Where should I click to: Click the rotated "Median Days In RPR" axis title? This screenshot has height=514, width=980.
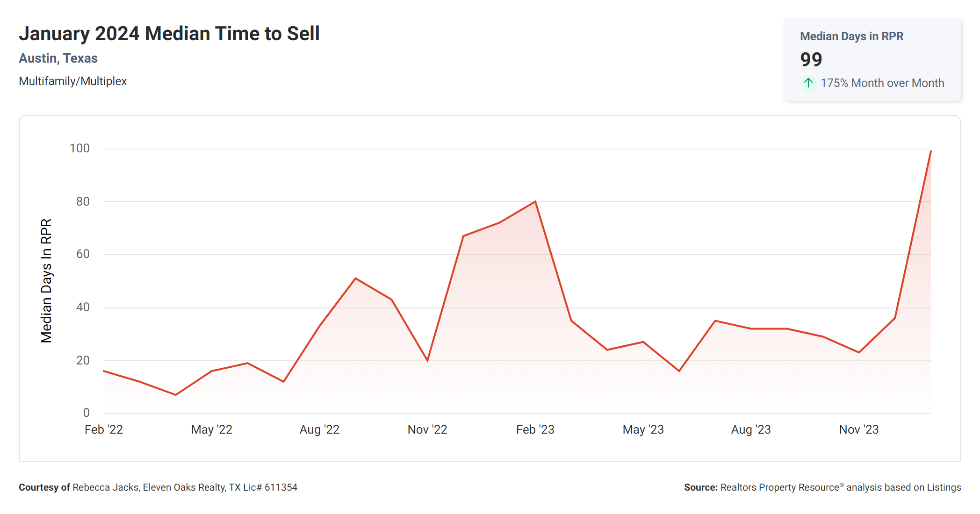[x=46, y=280]
